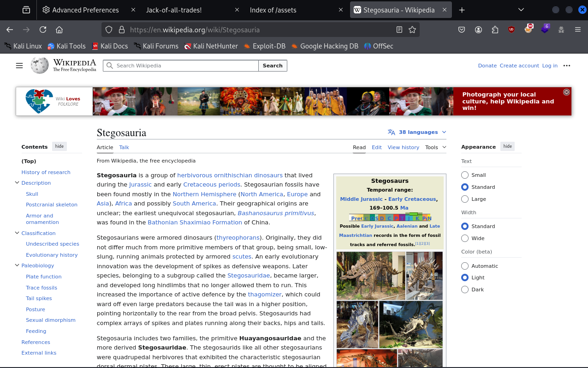Collapse the Paleobiology contents section
The image size is (588, 368).
tap(17, 265)
